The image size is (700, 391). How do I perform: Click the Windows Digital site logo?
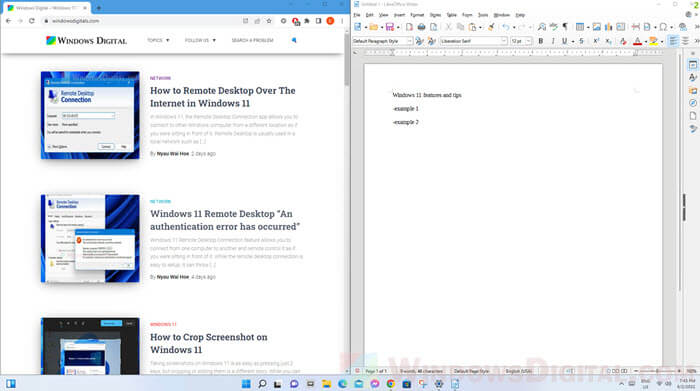(87, 41)
